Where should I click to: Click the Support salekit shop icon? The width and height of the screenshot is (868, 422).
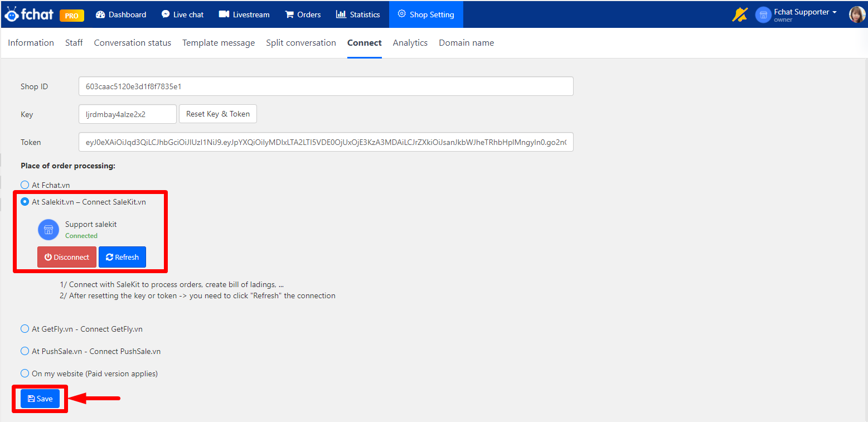(x=49, y=230)
